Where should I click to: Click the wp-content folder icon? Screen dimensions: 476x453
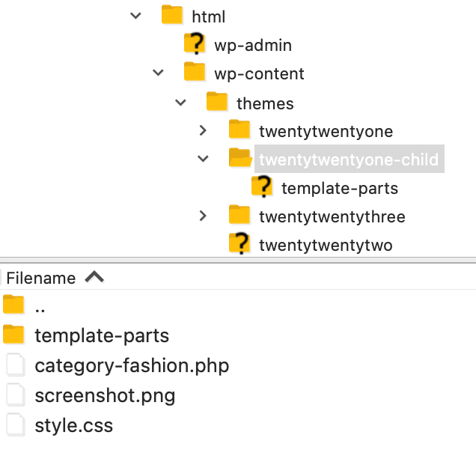[195, 73]
